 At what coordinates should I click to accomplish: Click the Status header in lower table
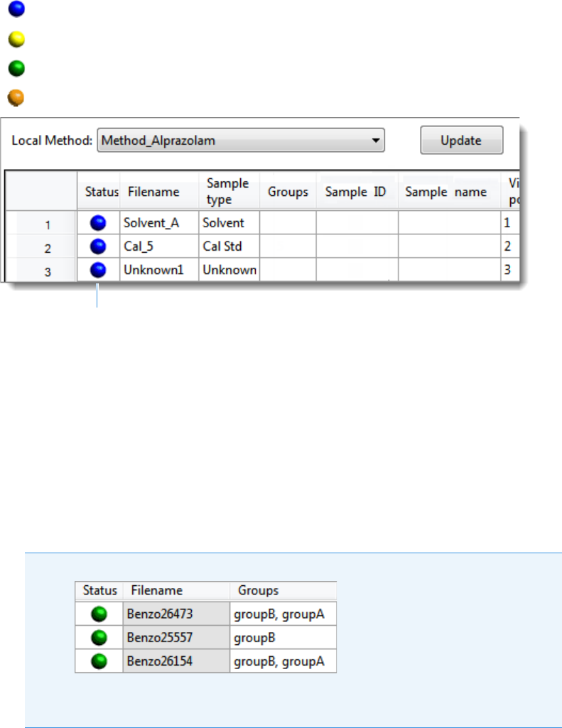99,590
